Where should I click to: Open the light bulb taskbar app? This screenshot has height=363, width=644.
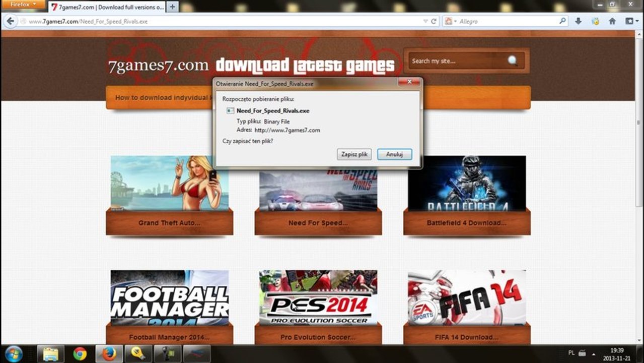[x=138, y=354]
